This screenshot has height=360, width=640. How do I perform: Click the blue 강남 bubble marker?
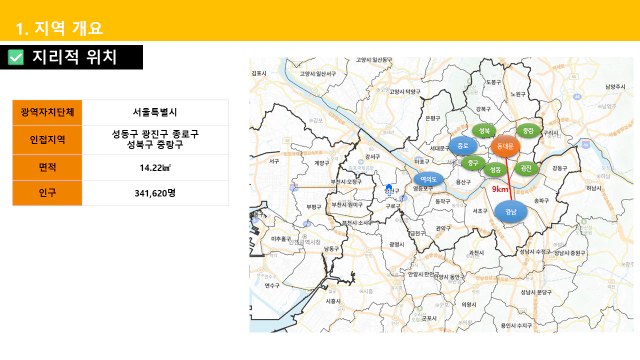511,212
